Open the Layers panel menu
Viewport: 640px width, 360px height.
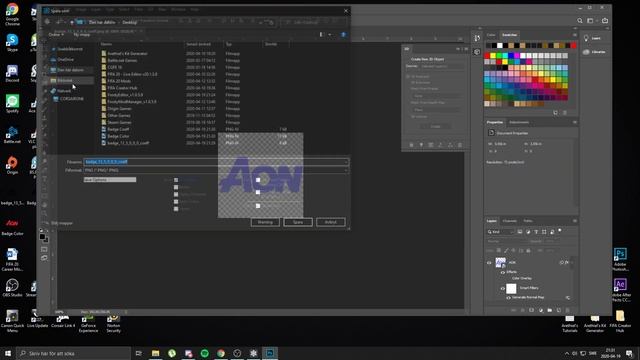pos(575,221)
